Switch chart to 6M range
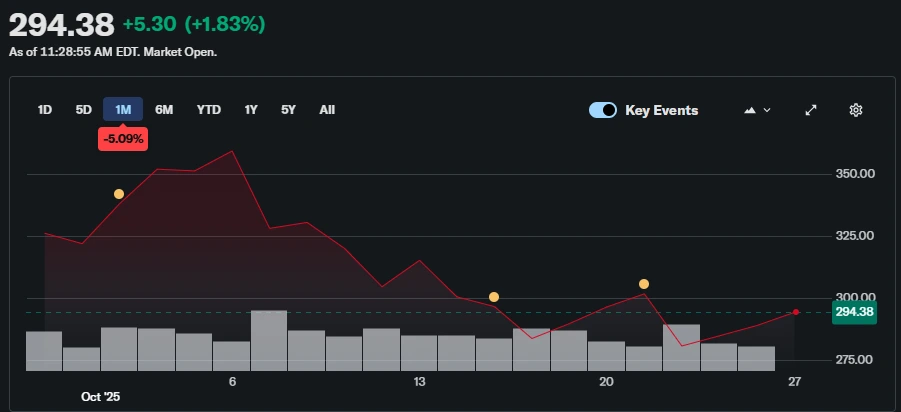Image resolution: width=901 pixels, height=412 pixels. (x=164, y=110)
